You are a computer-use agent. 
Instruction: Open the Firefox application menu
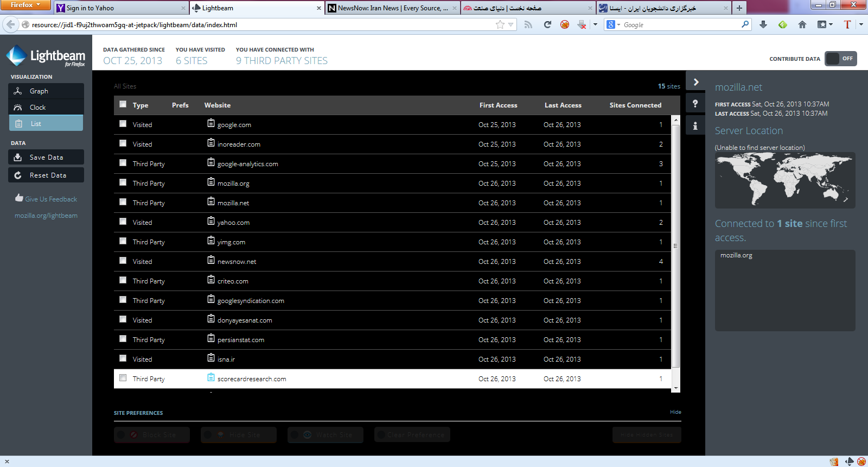[x=25, y=5]
